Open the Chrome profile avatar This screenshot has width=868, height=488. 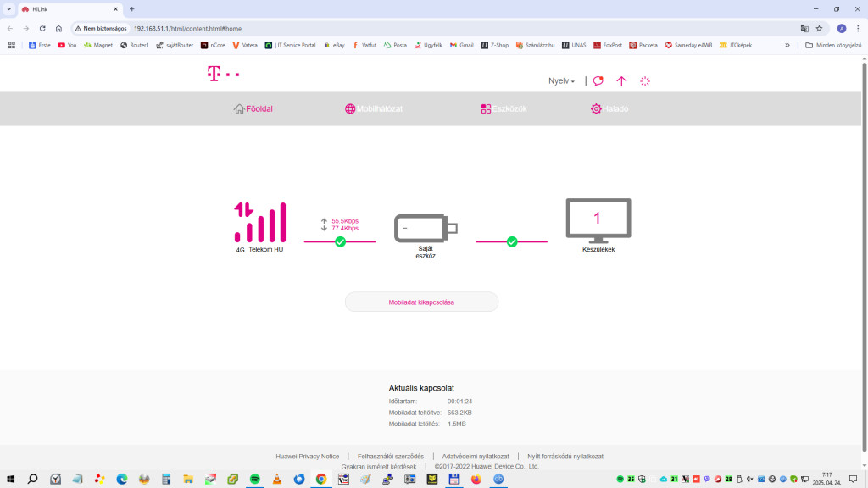(x=842, y=28)
